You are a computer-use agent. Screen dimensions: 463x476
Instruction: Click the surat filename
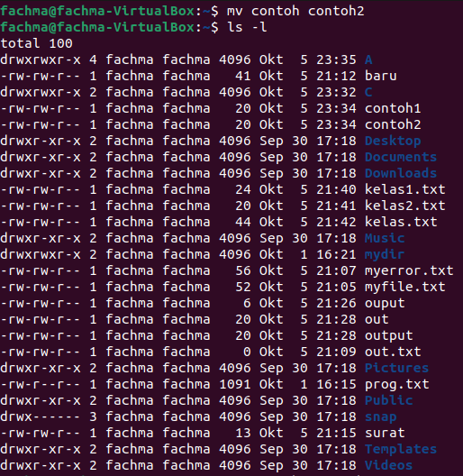[385, 433]
